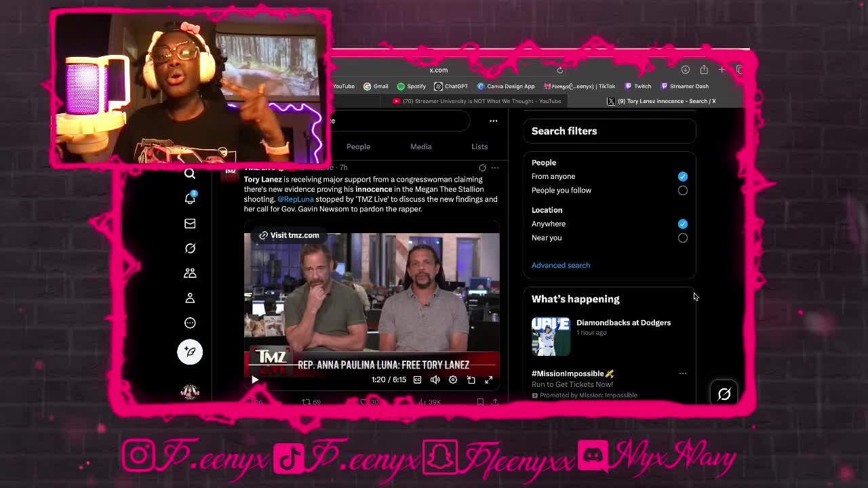The height and width of the screenshot is (488, 868).
Task: Open the Gmail bookmark
Action: (x=376, y=86)
